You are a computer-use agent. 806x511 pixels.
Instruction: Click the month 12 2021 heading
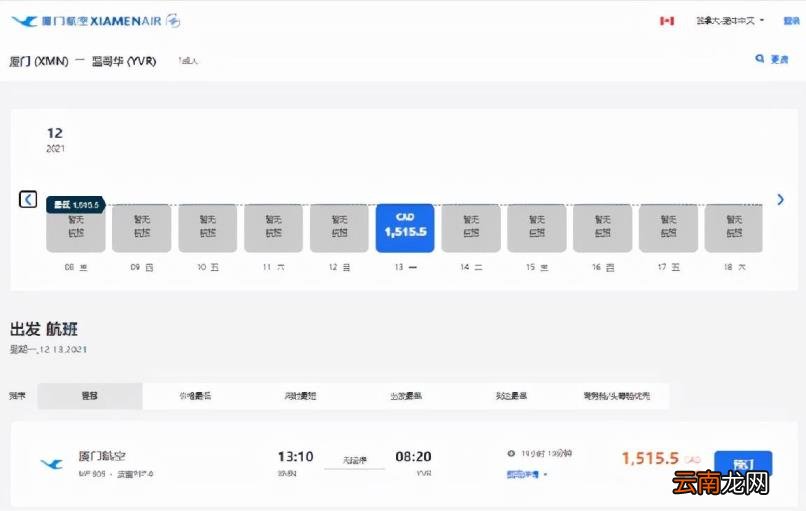click(55, 140)
